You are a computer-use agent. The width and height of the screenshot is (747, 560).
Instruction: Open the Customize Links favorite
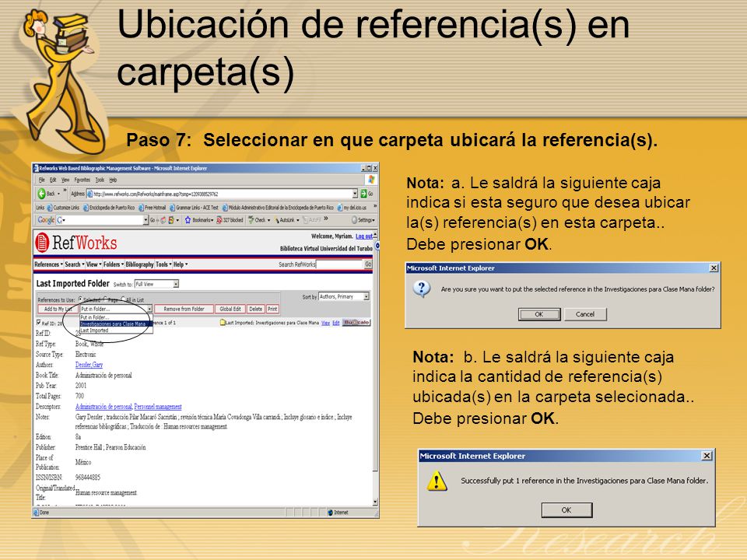point(63,208)
